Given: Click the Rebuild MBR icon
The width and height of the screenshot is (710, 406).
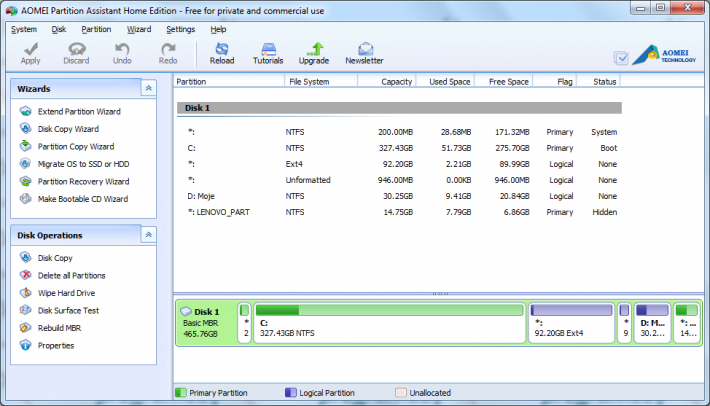Looking at the screenshot, I should point(26,328).
